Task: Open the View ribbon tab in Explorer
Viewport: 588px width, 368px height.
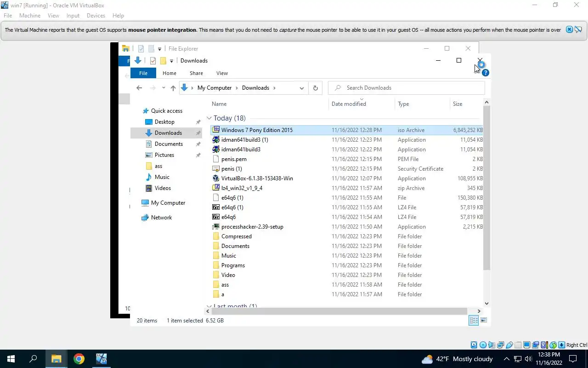Action: [222, 73]
